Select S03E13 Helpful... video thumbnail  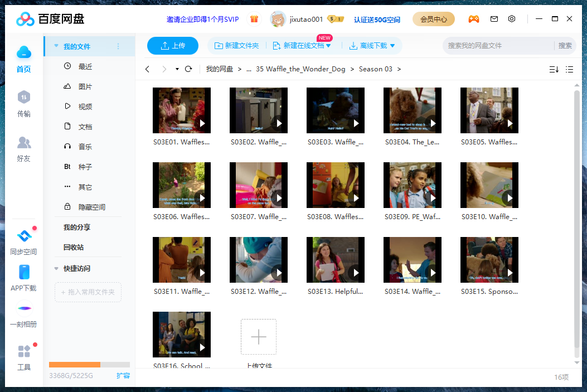(x=336, y=260)
